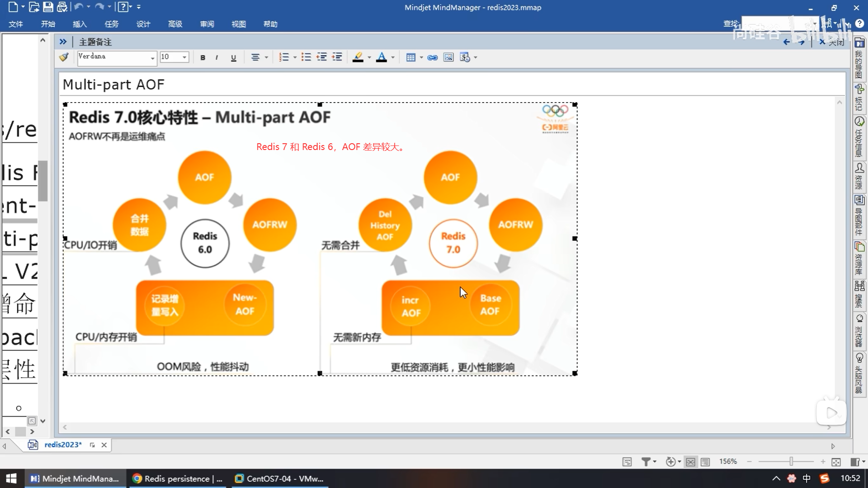The width and height of the screenshot is (868, 488).
Task: Open the font size 10 dropdown
Action: pyautogui.click(x=184, y=57)
